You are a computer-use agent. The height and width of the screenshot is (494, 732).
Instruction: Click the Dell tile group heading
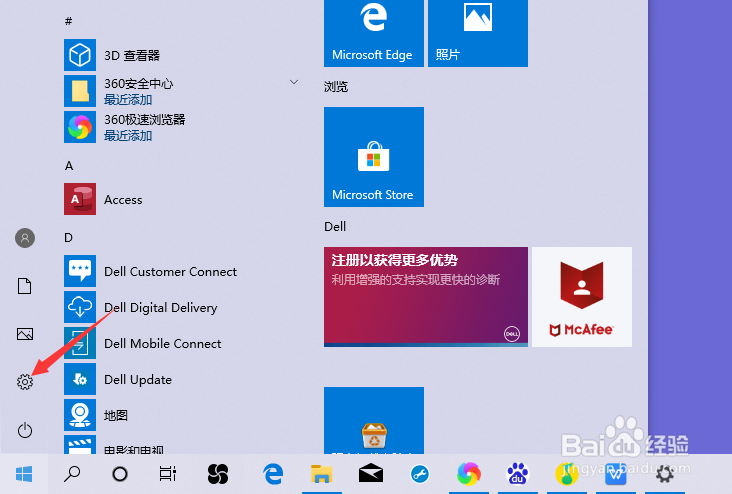click(x=335, y=226)
